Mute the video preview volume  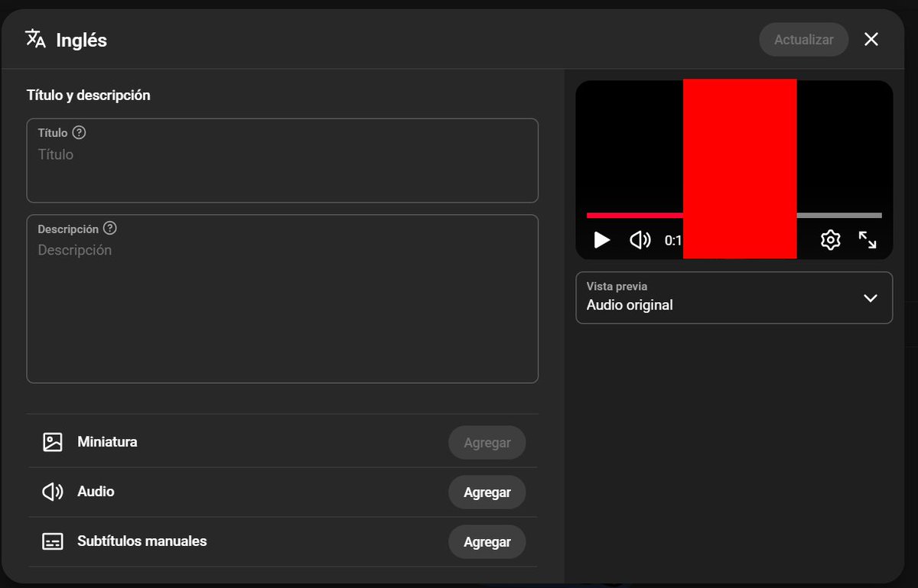640,240
